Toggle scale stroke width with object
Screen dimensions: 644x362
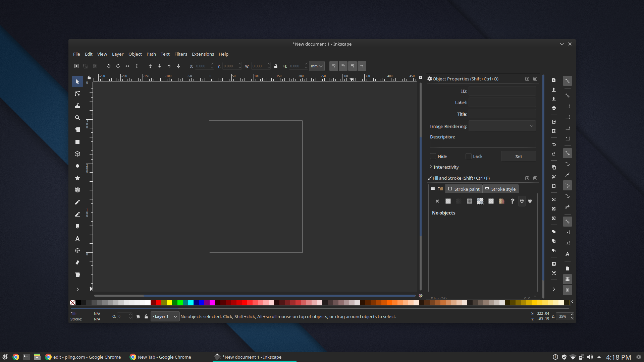(334, 66)
